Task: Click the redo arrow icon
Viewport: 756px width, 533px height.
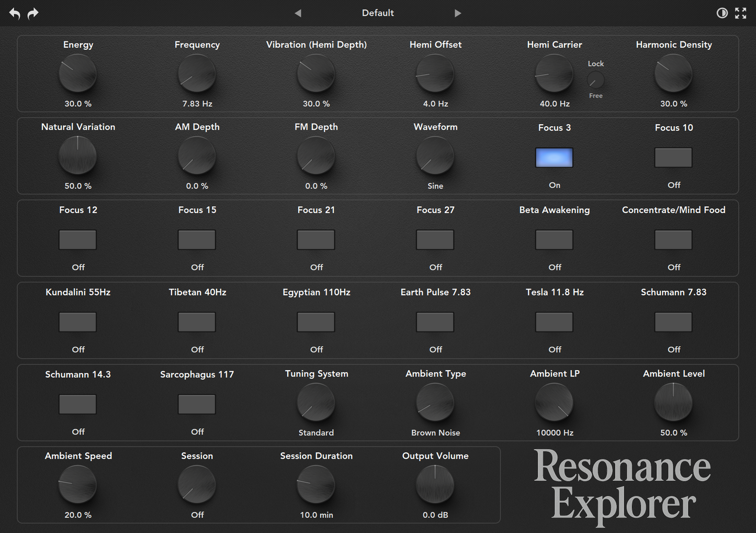Action: click(32, 13)
